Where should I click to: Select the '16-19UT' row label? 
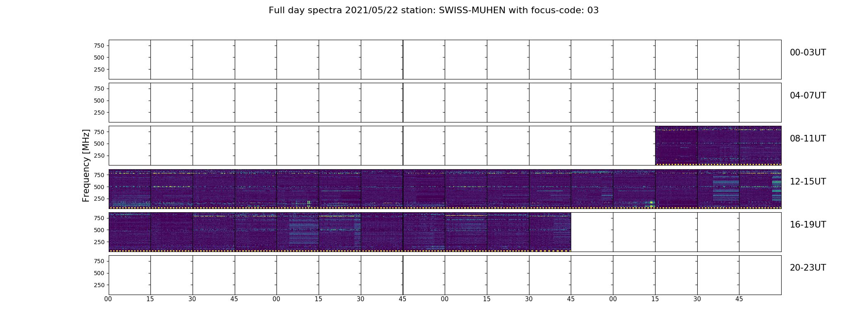point(808,225)
